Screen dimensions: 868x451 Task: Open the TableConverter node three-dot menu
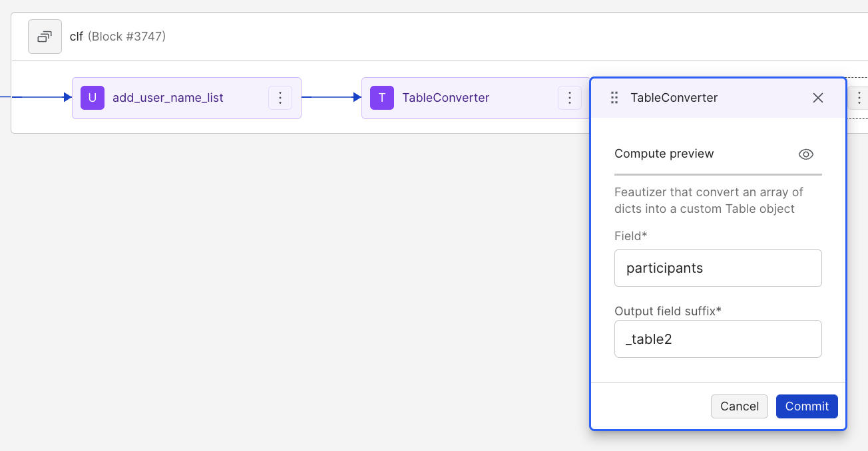coord(569,98)
